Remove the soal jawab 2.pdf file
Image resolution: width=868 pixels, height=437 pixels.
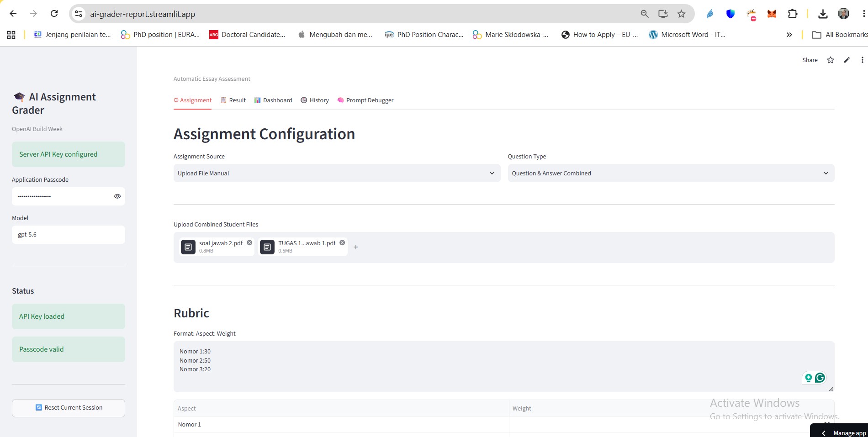click(249, 242)
